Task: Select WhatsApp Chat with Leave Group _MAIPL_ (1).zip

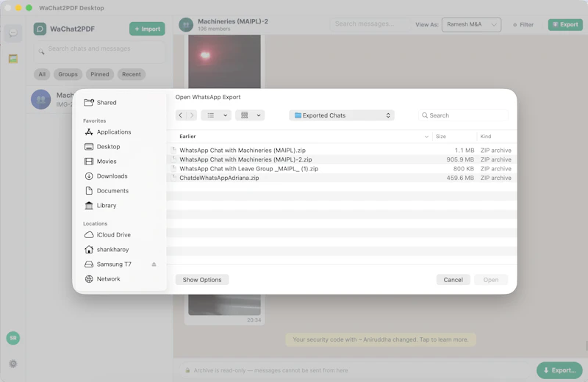Action: click(342, 169)
